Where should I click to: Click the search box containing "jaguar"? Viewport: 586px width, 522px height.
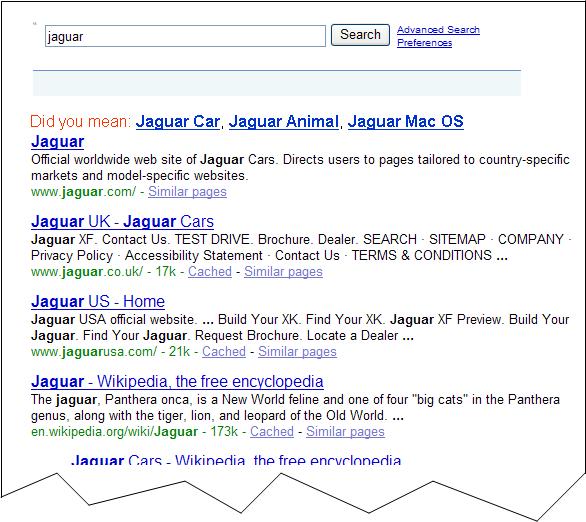point(185,36)
